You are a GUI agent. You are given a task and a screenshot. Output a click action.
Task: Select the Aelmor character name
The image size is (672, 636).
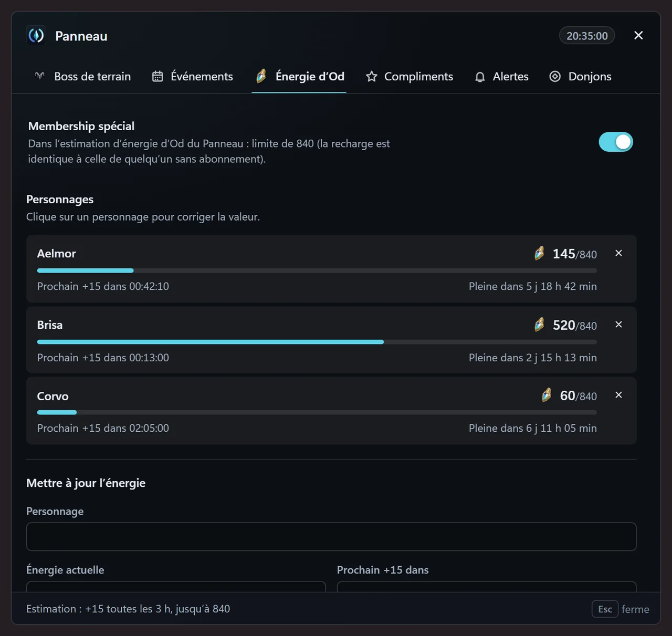tap(57, 254)
